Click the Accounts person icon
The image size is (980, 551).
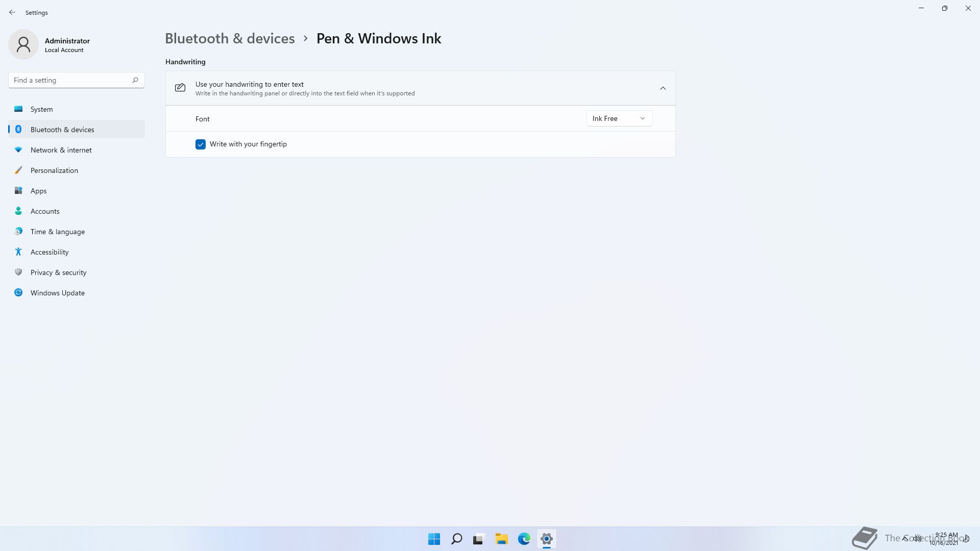[x=18, y=211]
